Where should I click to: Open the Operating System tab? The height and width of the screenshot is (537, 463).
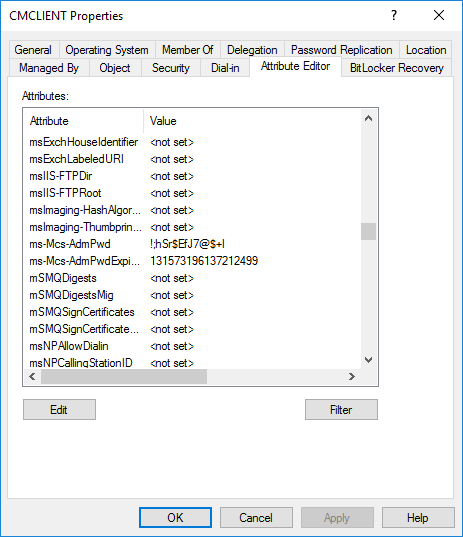[107, 50]
